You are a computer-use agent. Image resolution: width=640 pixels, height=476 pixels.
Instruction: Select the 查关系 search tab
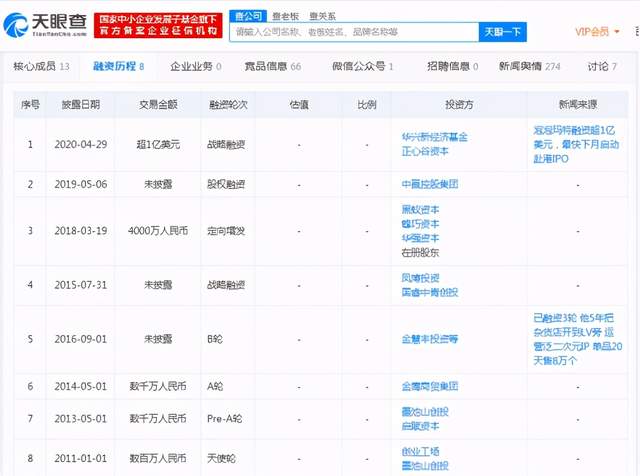322,16
